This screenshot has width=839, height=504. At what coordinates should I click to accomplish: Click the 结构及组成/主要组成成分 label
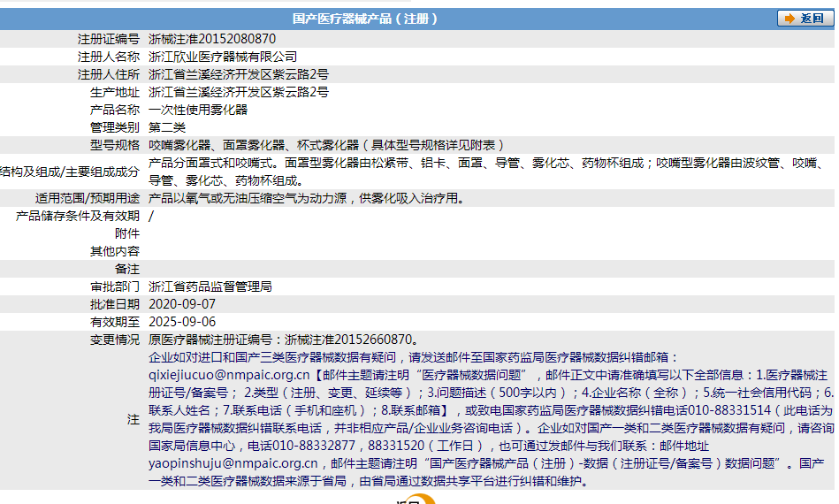point(70,172)
